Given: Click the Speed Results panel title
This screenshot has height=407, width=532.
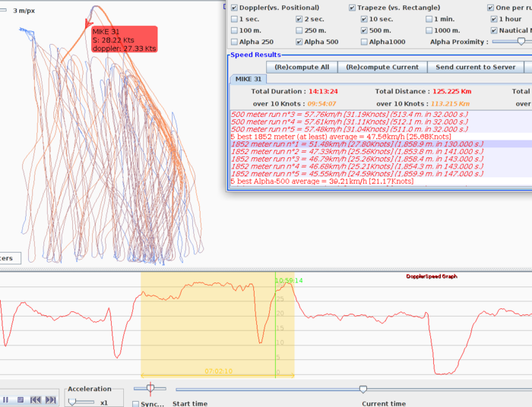Looking at the screenshot, I should pos(255,55).
